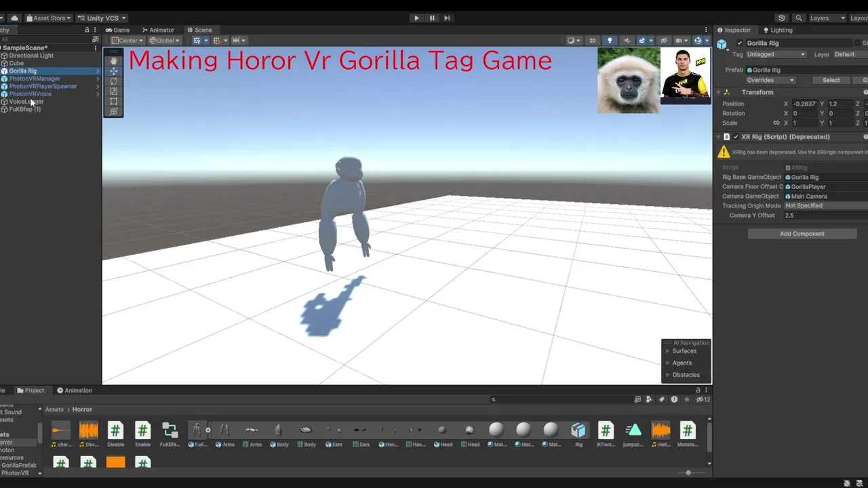Select the Scale tool
The height and width of the screenshot is (488, 868).
pos(113,91)
